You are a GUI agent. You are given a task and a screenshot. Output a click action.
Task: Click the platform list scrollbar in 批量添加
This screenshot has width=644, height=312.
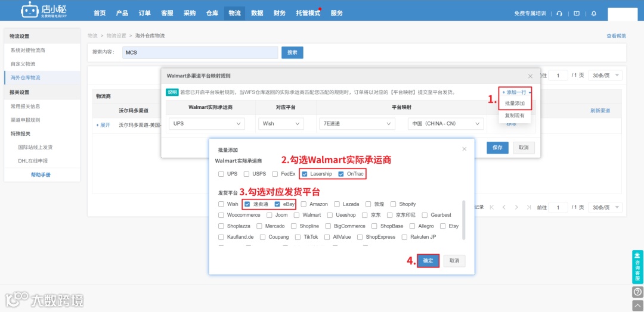[x=464, y=220]
